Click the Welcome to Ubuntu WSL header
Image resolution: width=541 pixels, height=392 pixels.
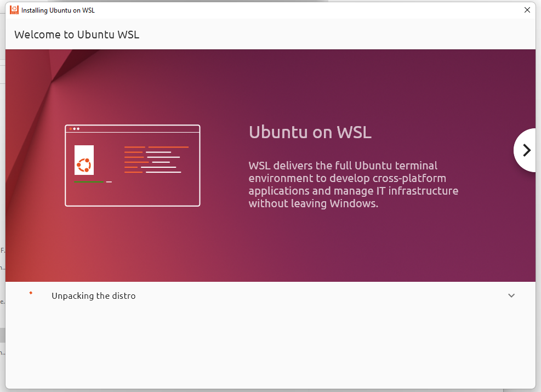[x=77, y=35]
